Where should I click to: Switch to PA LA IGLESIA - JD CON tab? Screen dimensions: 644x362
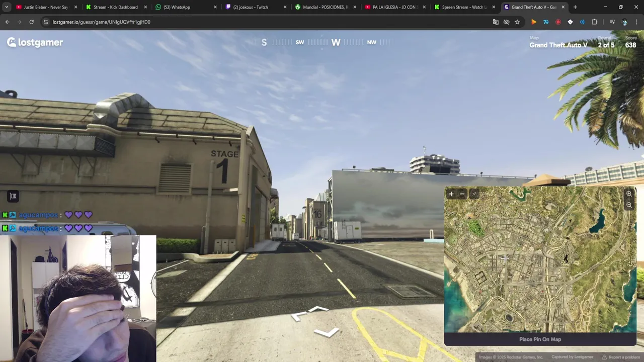(x=395, y=7)
